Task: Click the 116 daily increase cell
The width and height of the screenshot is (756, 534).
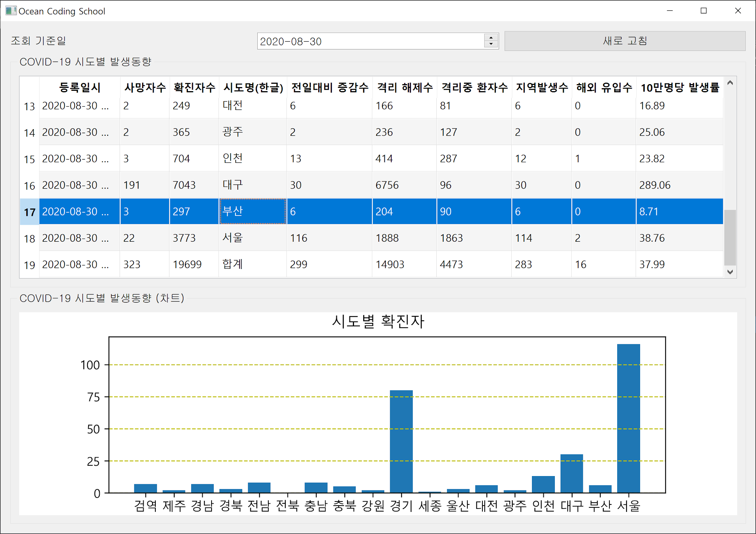Action: pyautogui.click(x=330, y=238)
